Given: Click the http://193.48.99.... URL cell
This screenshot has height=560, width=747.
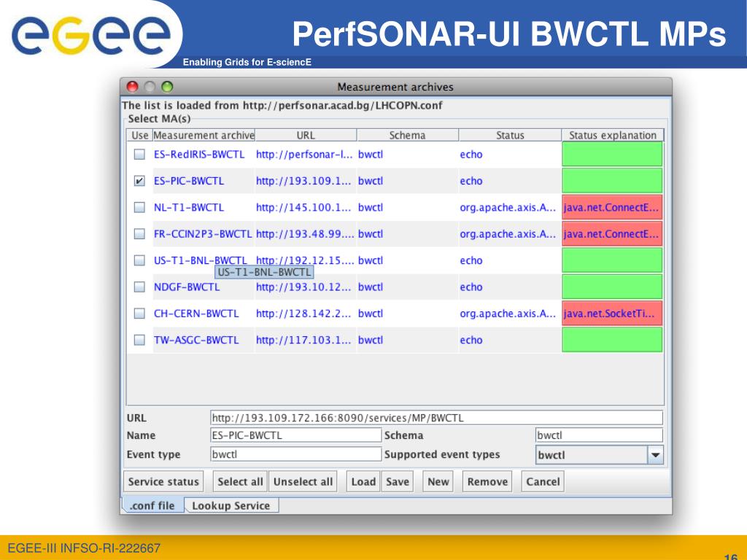Looking at the screenshot, I should [x=305, y=234].
